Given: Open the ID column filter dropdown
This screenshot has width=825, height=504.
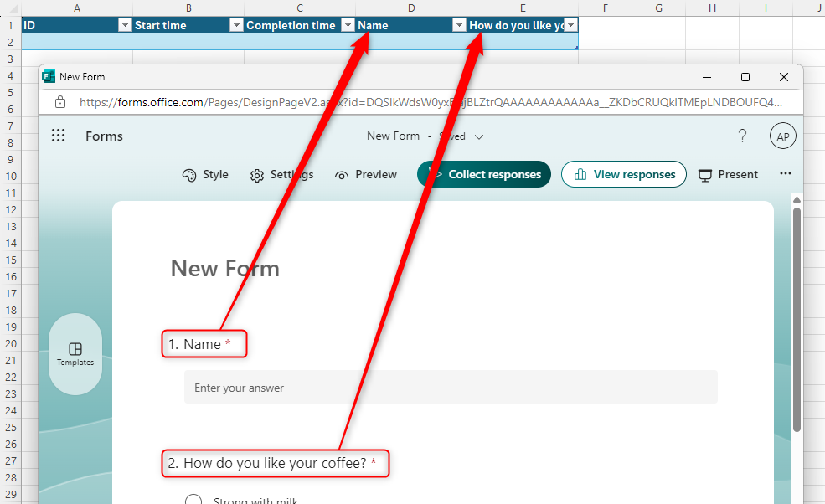Looking at the screenshot, I should tap(125, 25).
